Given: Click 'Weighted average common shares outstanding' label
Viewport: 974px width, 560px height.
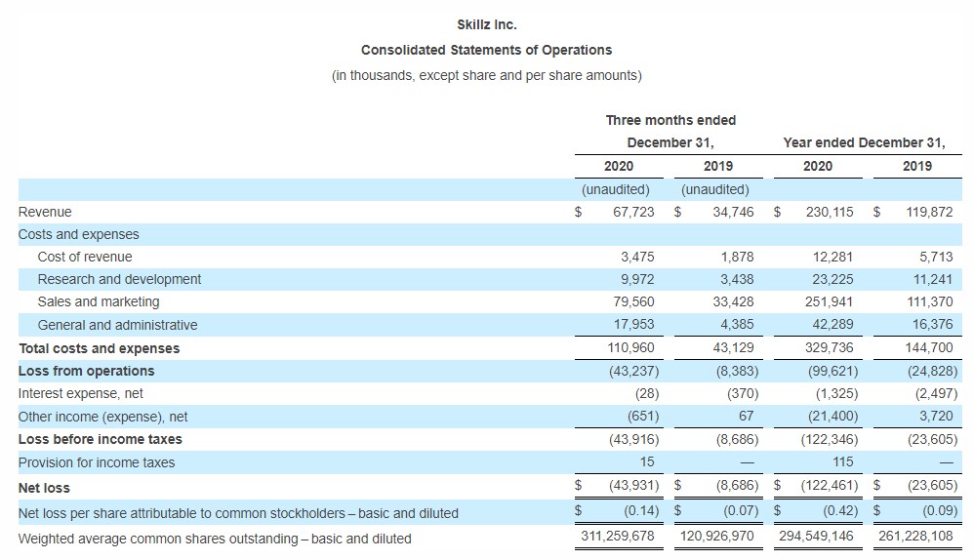Looking at the screenshot, I should coord(215,539).
